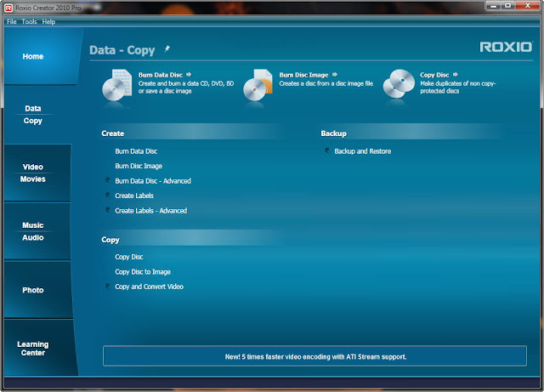The width and height of the screenshot is (544, 392).
Task: Click the arrow next to Copy Disc heading
Action: pyautogui.click(x=456, y=74)
